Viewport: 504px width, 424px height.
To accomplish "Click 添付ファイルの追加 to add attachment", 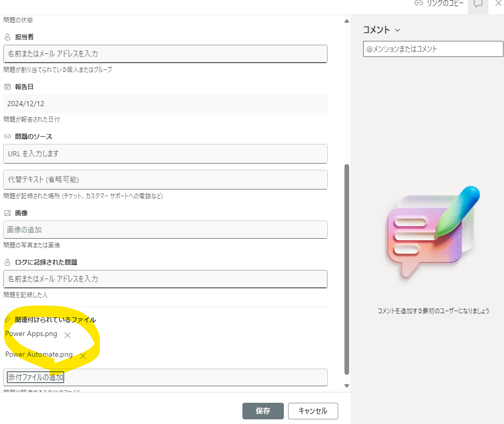I will pyautogui.click(x=35, y=377).
